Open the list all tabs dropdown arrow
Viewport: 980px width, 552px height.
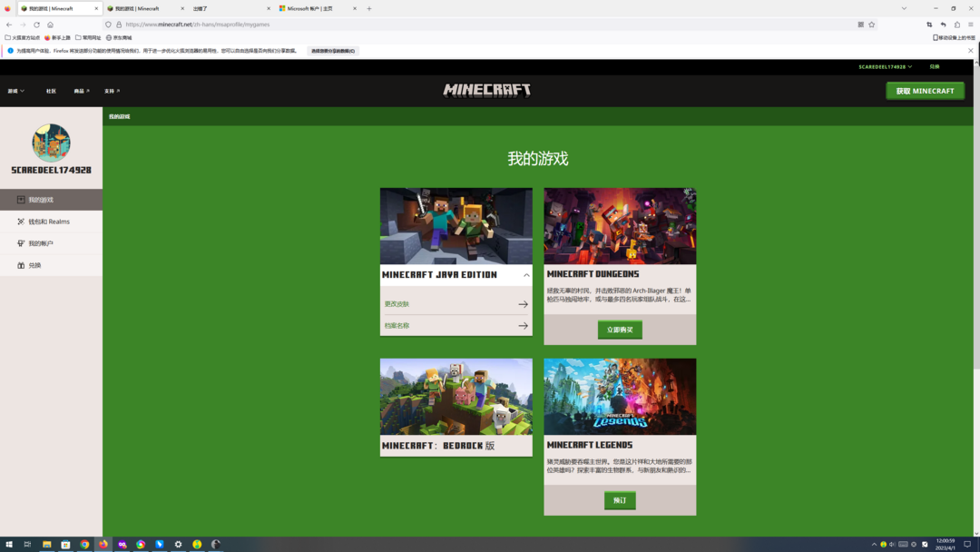(x=904, y=8)
